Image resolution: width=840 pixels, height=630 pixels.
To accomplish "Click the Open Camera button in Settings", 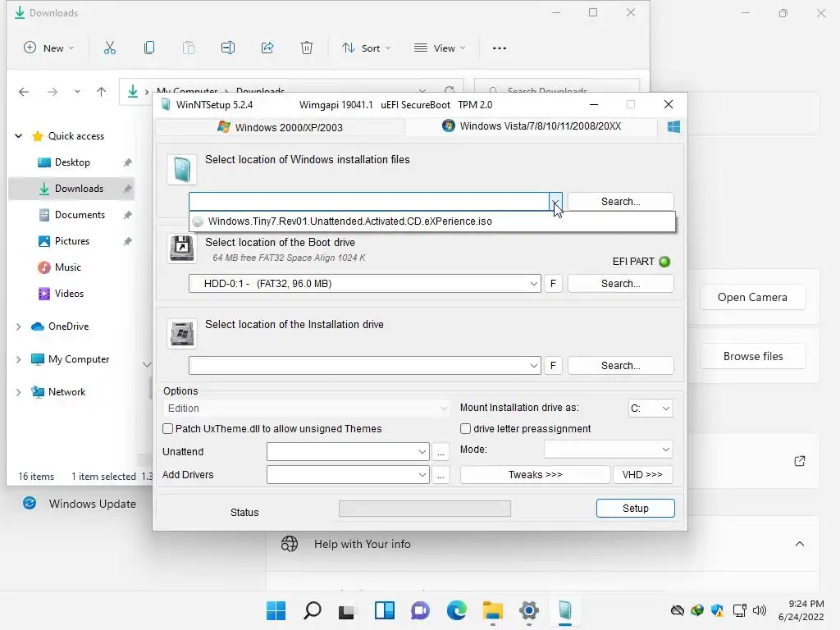I will click(x=753, y=297).
